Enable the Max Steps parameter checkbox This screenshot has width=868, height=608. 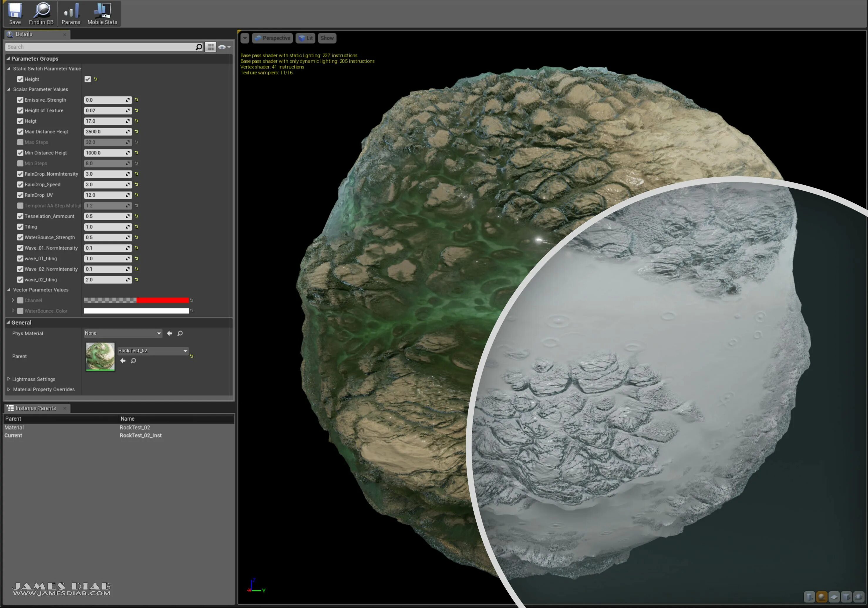click(x=21, y=142)
